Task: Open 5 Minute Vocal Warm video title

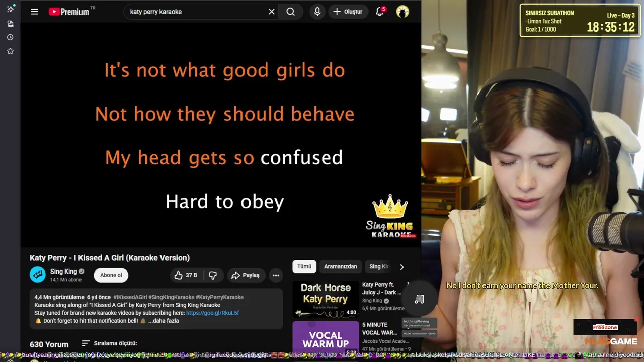Action: point(380,329)
